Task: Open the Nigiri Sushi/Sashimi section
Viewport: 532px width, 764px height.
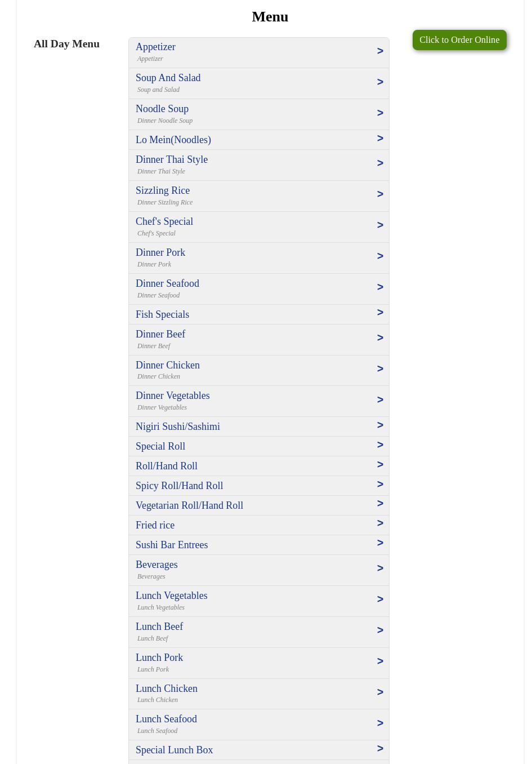Action: [x=178, y=427]
